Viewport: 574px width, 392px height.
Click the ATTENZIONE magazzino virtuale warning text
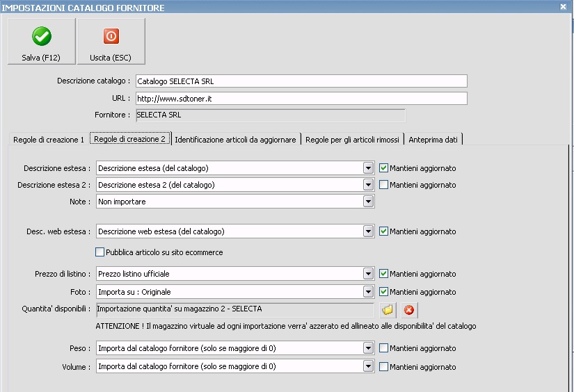coord(285,326)
